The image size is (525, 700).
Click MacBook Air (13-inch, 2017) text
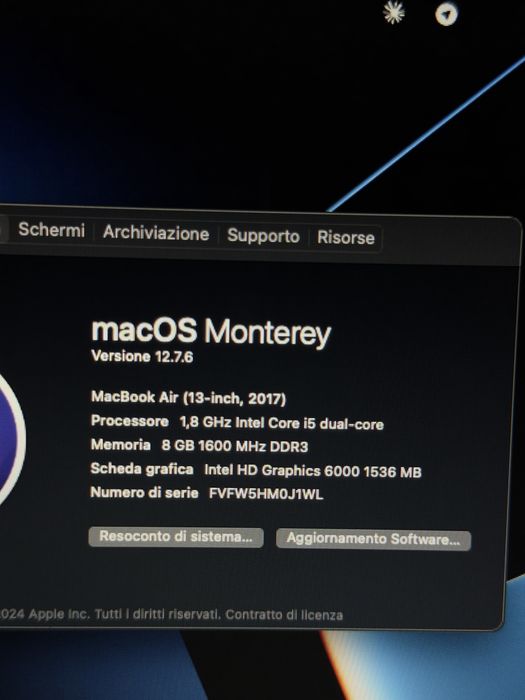pos(188,397)
